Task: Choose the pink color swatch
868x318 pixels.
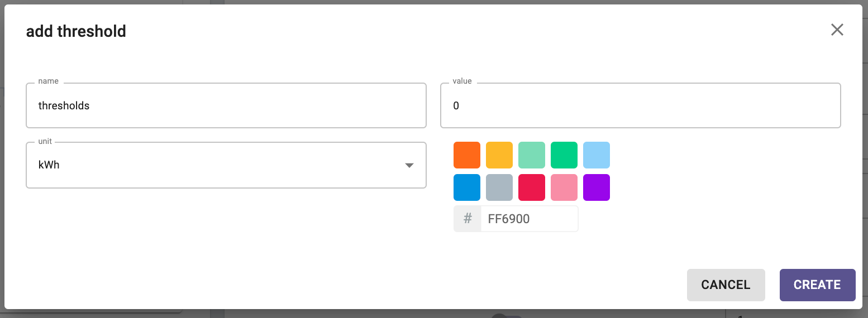Action: (564, 187)
